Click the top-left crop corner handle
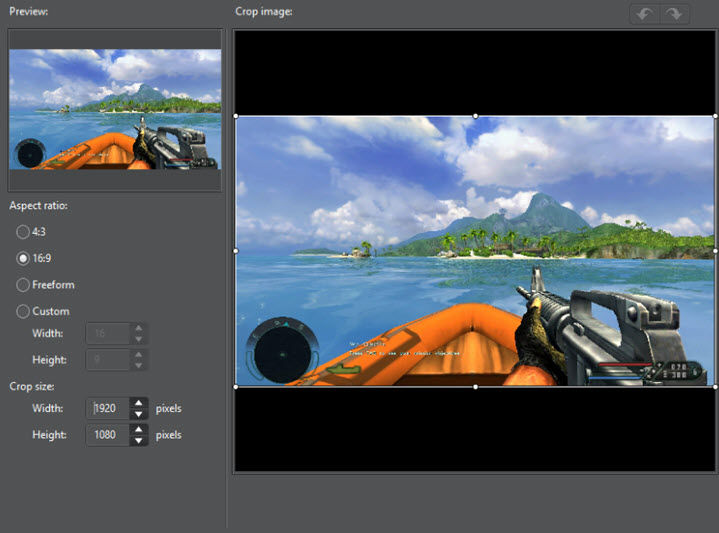The image size is (719, 533). [x=236, y=116]
